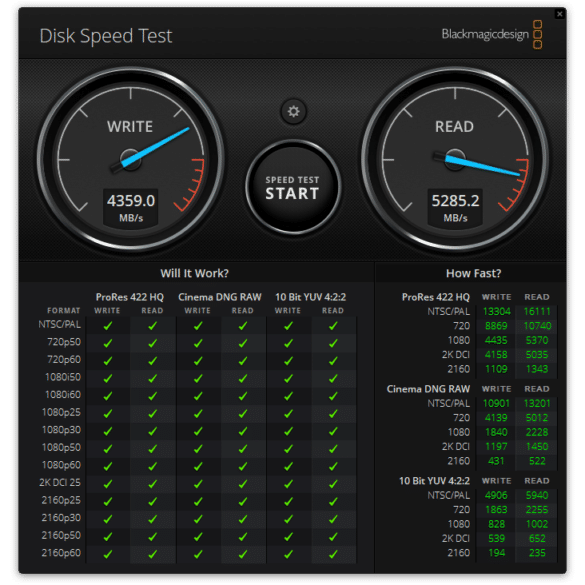The height and width of the screenshot is (585, 585).
Task: Click the Blackmagicdesign logo
Action: tap(492, 34)
